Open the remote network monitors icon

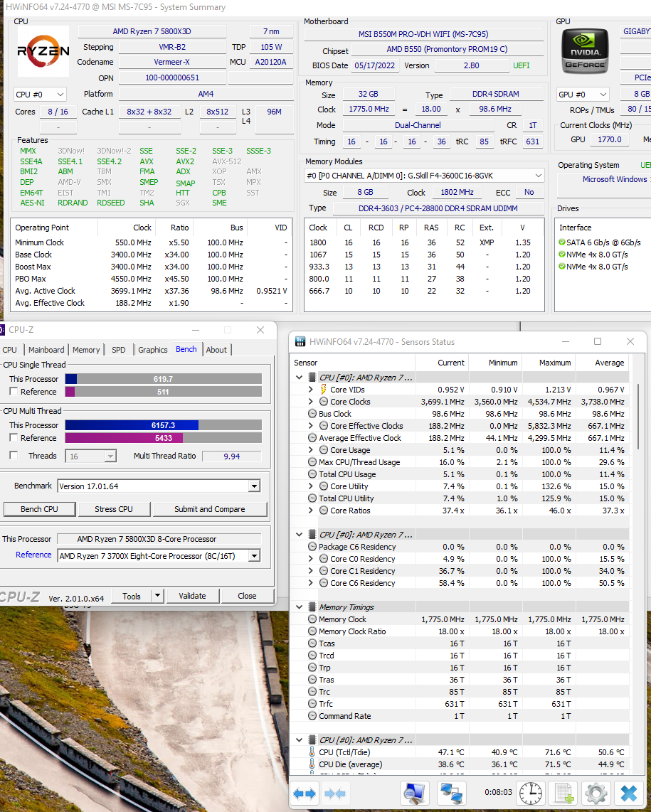pyautogui.click(x=451, y=792)
